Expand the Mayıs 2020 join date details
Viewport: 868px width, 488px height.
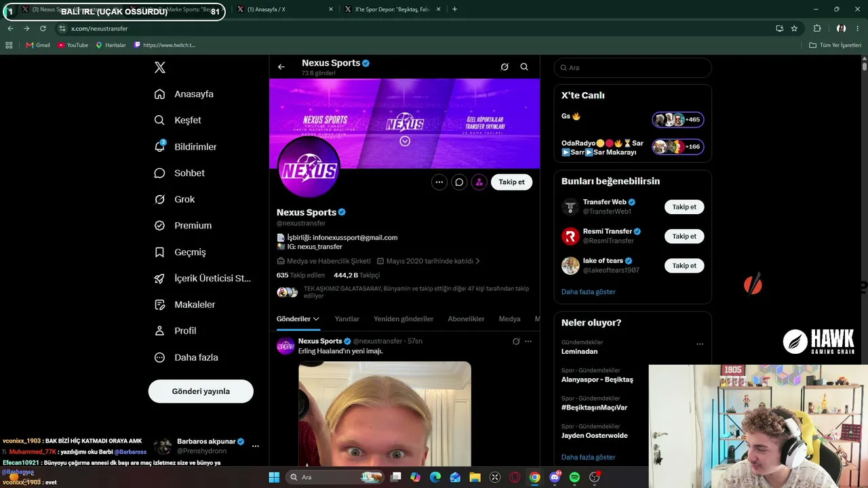pos(429,261)
